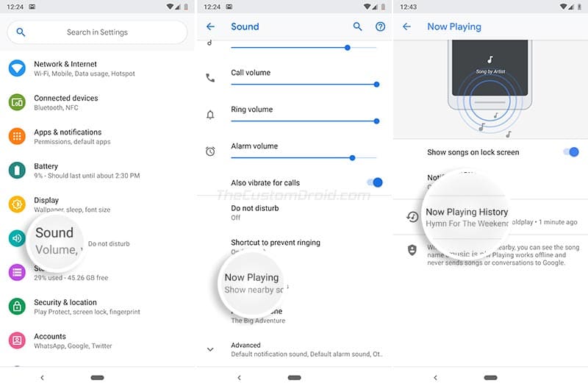This screenshot has height=389, width=588.
Task: Open the Battery settings icon
Action: [x=17, y=171]
